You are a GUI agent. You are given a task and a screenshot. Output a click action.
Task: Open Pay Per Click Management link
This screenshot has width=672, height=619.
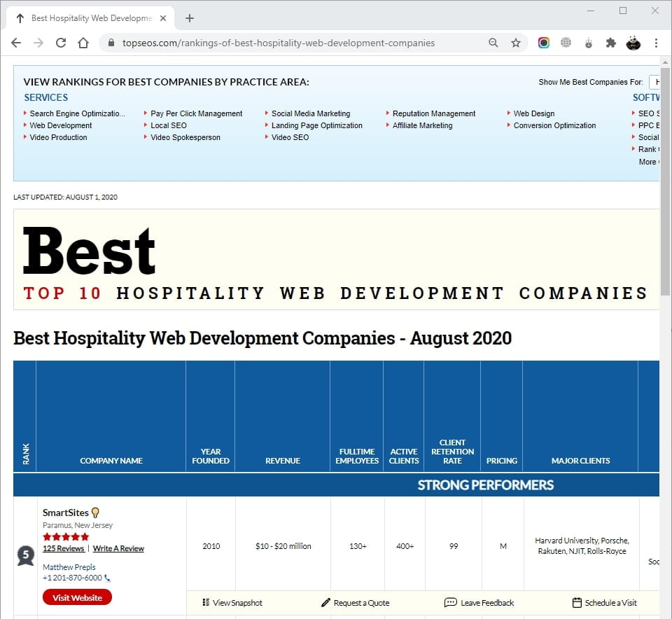coord(196,113)
